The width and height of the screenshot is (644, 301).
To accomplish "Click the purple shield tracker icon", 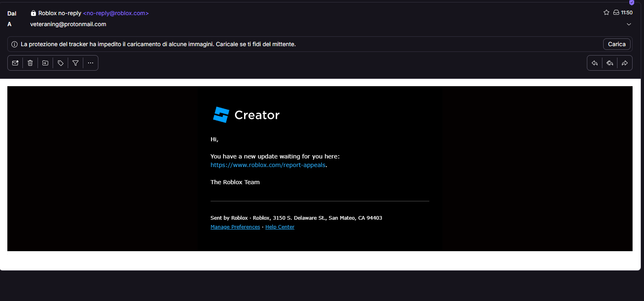I will (632, 2).
